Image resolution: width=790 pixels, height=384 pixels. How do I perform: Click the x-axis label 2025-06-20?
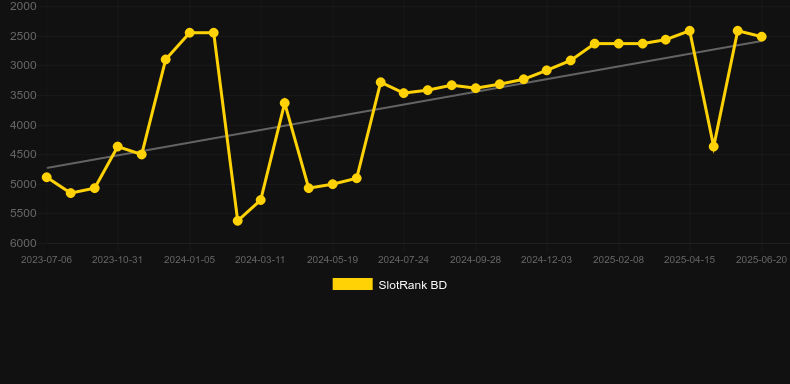[x=762, y=260]
